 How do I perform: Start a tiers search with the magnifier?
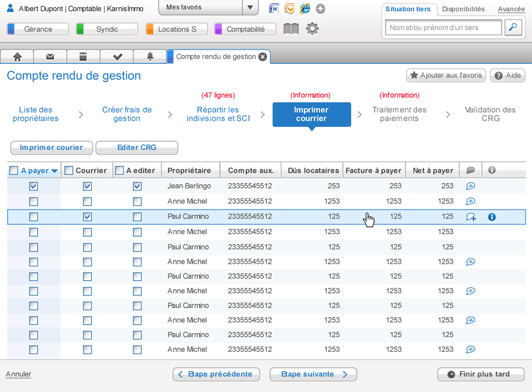point(514,27)
